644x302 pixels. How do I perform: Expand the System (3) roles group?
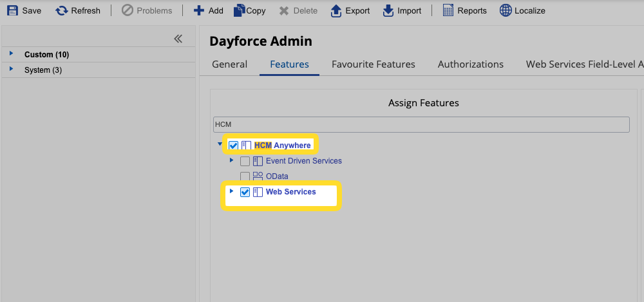(x=11, y=70)
